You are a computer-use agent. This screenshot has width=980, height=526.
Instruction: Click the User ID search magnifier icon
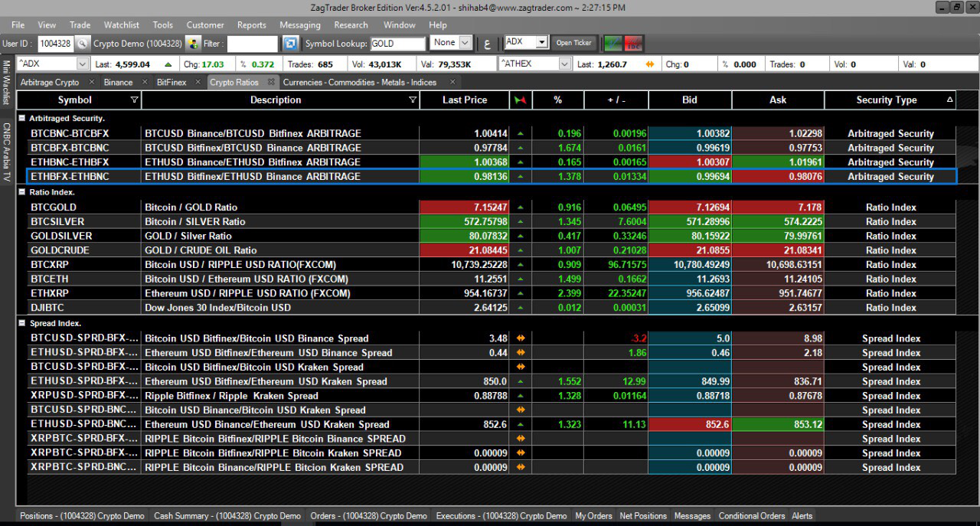tap(83, 44)
